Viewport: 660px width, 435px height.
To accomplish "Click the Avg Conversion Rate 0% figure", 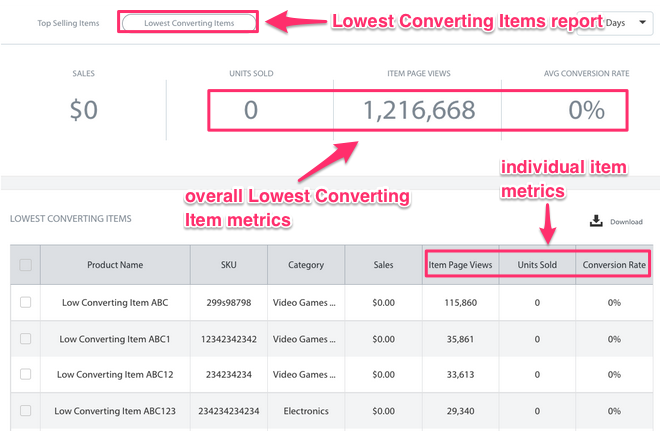I will 586,110.
